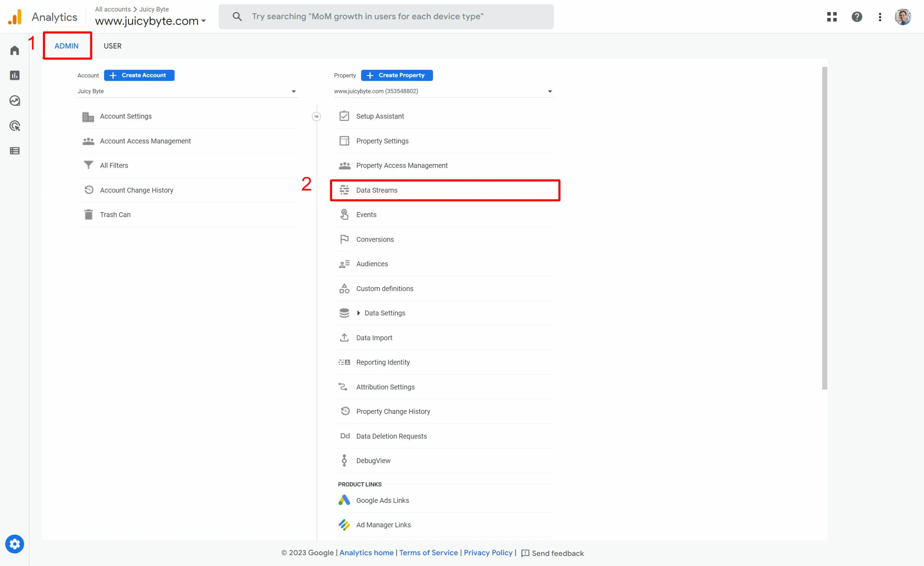Open the Library icon in sidebar

[15, 150]
